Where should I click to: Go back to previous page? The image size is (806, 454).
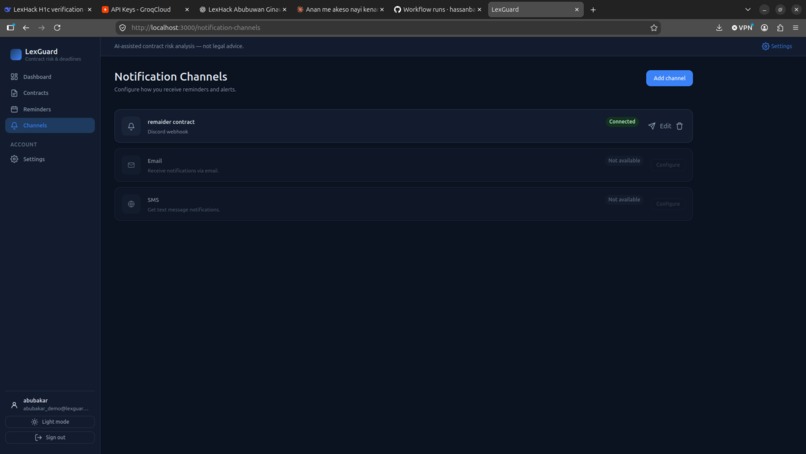[26, 28]
